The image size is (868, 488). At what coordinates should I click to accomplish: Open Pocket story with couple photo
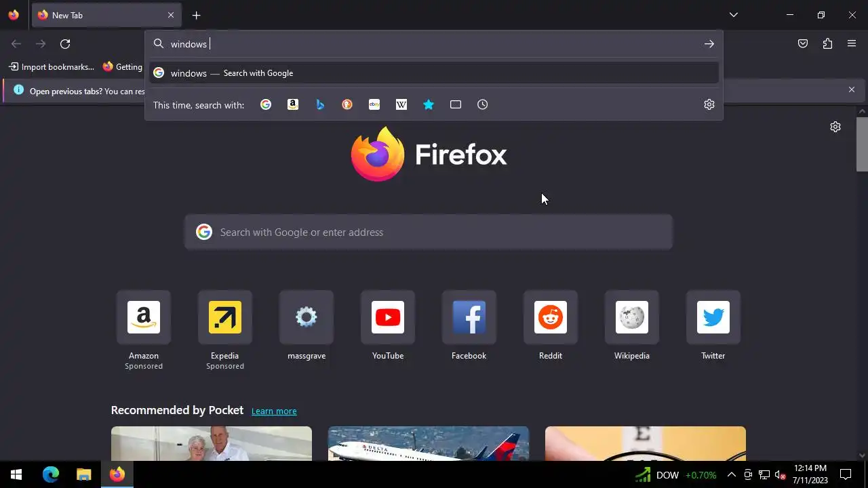pyautogui.click(x=212, y=443)
